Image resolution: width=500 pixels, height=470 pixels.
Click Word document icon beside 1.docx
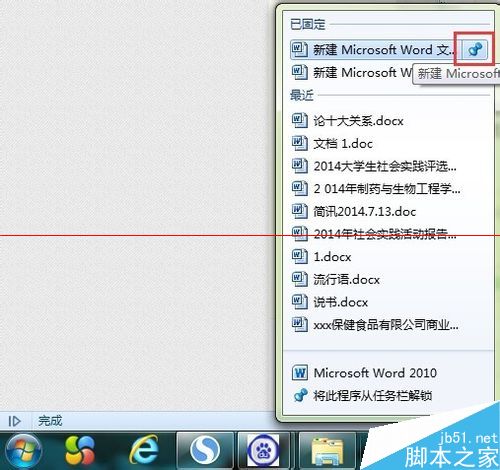(x=300, y=256)
